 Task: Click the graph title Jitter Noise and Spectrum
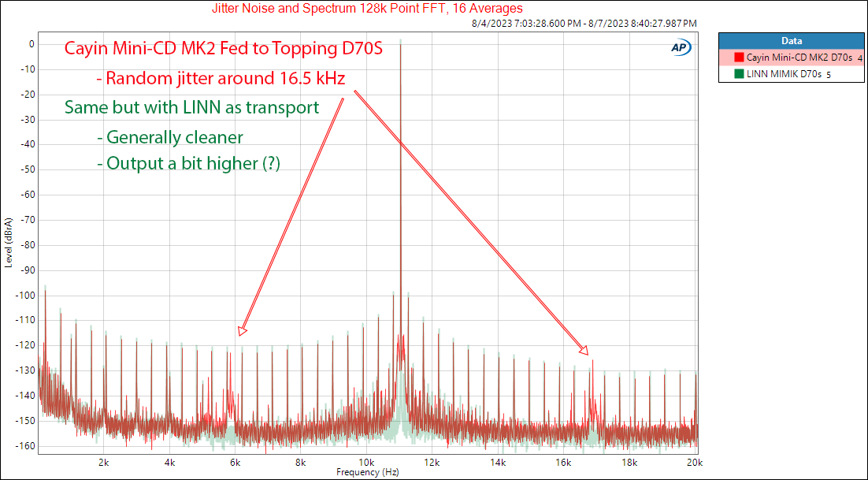point(367,9)
